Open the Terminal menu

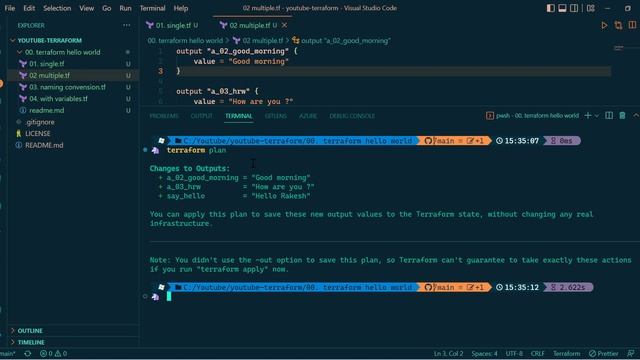coord(152,8)
